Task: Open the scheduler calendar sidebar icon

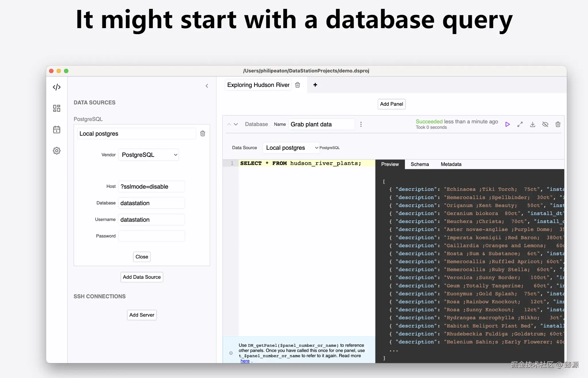Action: [57, 130]
